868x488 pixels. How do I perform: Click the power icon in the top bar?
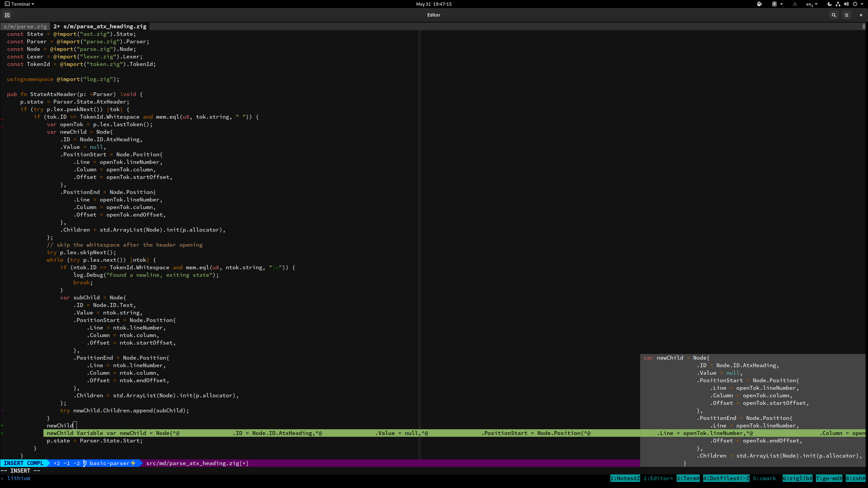(x=856, y=4)
